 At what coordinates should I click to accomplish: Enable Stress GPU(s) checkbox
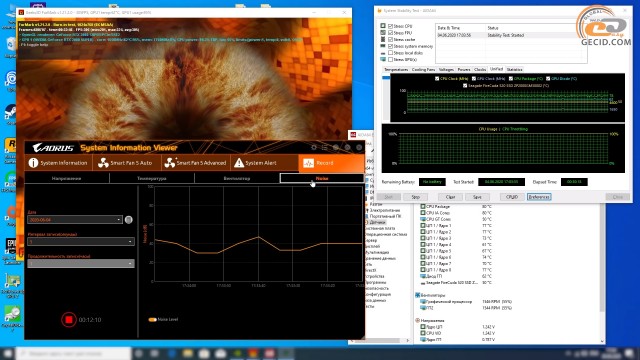pyautogui.click(x=391, y=60)
